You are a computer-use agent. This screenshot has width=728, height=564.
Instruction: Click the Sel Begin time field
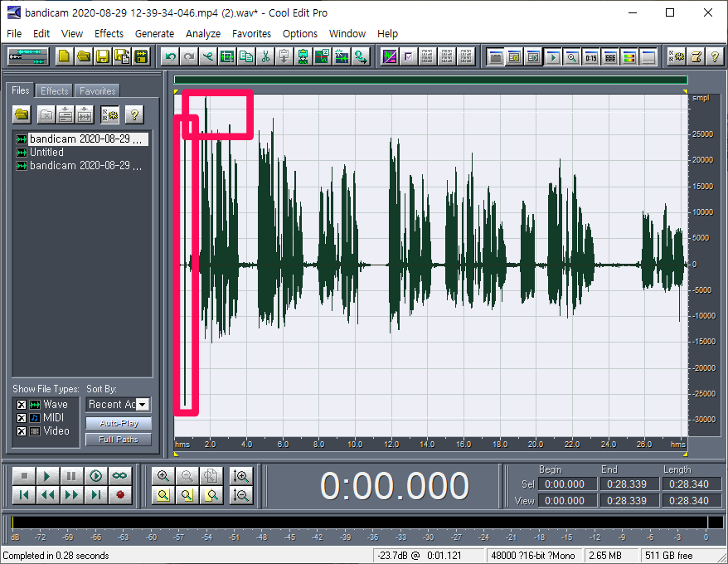click(567, 484)
